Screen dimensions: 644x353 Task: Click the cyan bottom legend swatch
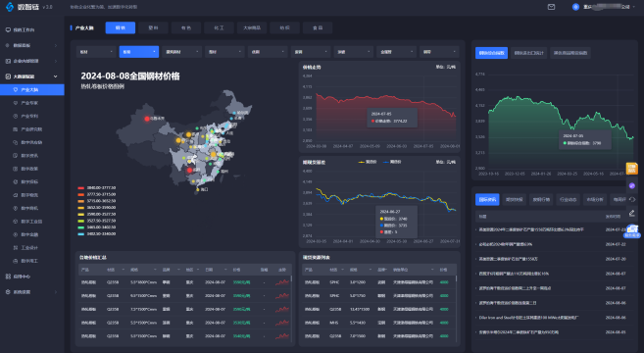click(x=81, y=233)
